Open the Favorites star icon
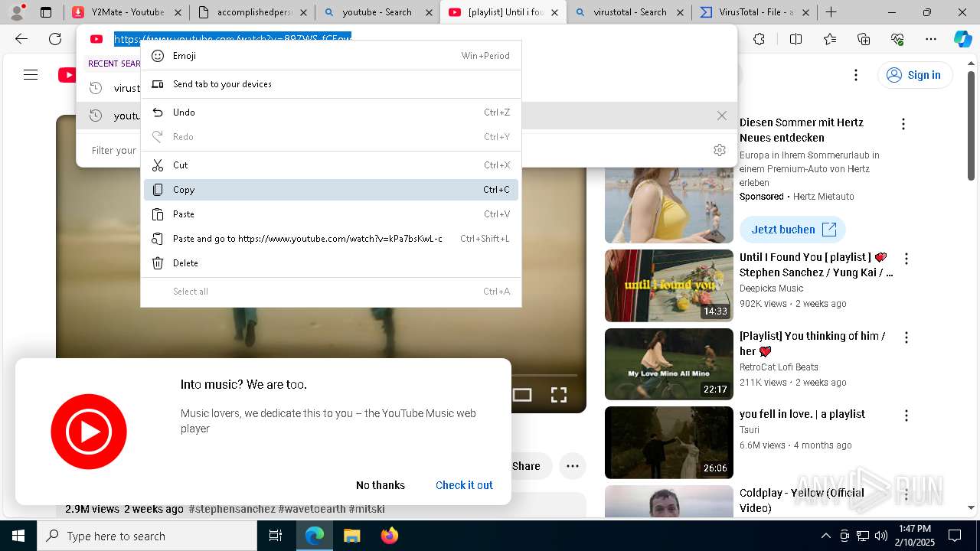 pos(830,39)
